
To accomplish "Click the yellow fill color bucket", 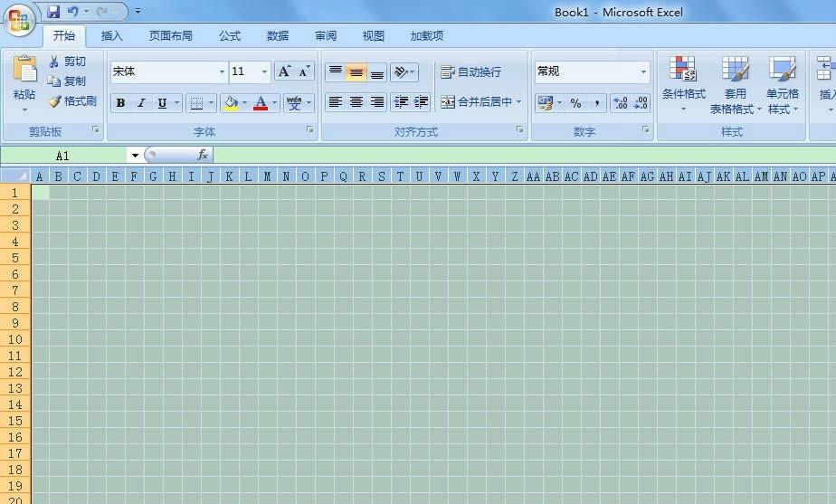I will pyautogui.click(x=232, y=103).
